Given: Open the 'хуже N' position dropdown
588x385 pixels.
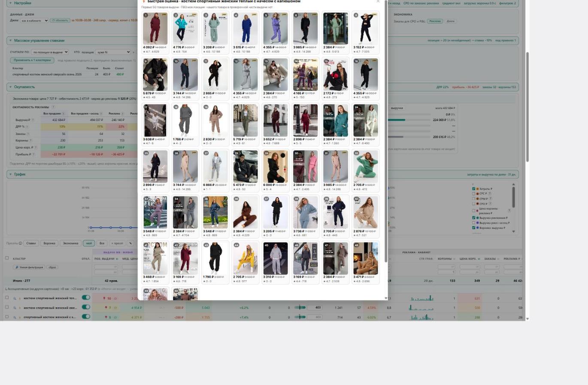Looking at the screenshot, I should [112, 52].
